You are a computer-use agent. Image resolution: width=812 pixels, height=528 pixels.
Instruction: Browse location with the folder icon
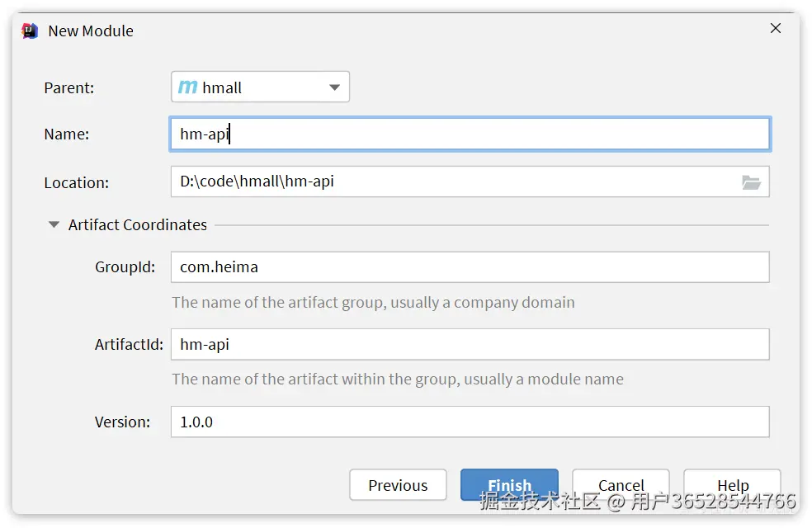click(751, 182)
